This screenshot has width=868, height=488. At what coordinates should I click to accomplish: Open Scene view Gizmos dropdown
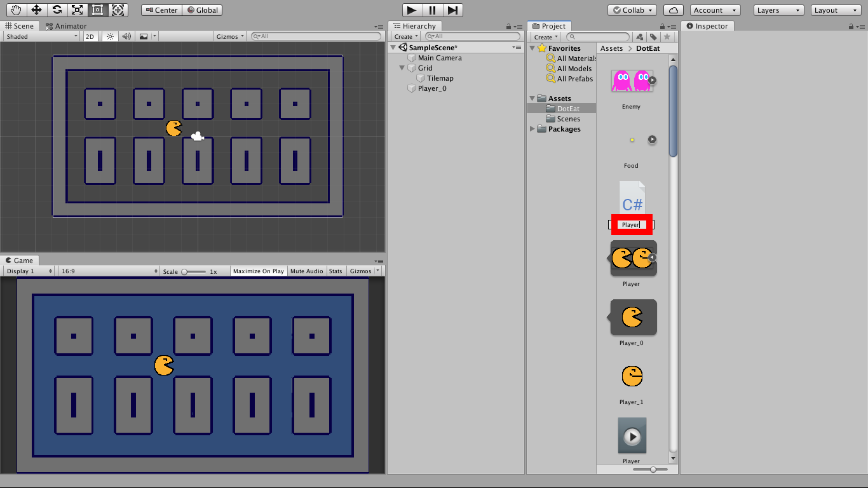(x=230, y=36)
